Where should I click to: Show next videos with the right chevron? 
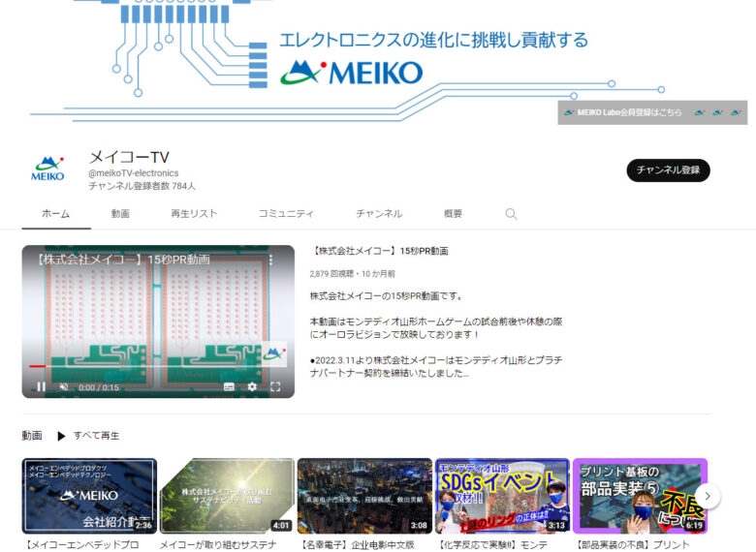pyautogui.click(x=708, y=496)
